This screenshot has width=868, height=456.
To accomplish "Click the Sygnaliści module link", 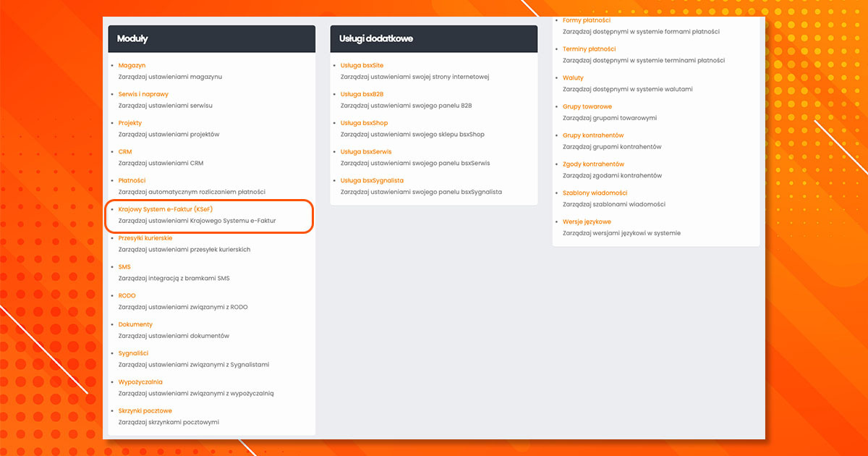I will pos(133,353).
